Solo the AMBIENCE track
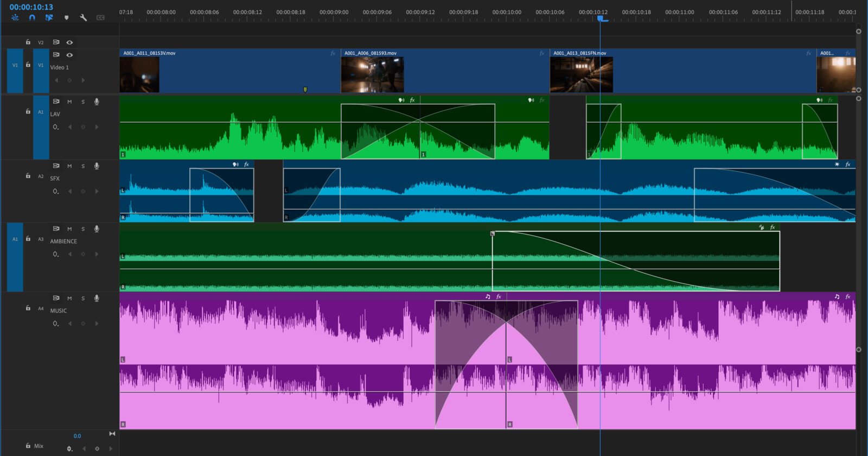This screenshot has width=868, height=456. point(83,229)
